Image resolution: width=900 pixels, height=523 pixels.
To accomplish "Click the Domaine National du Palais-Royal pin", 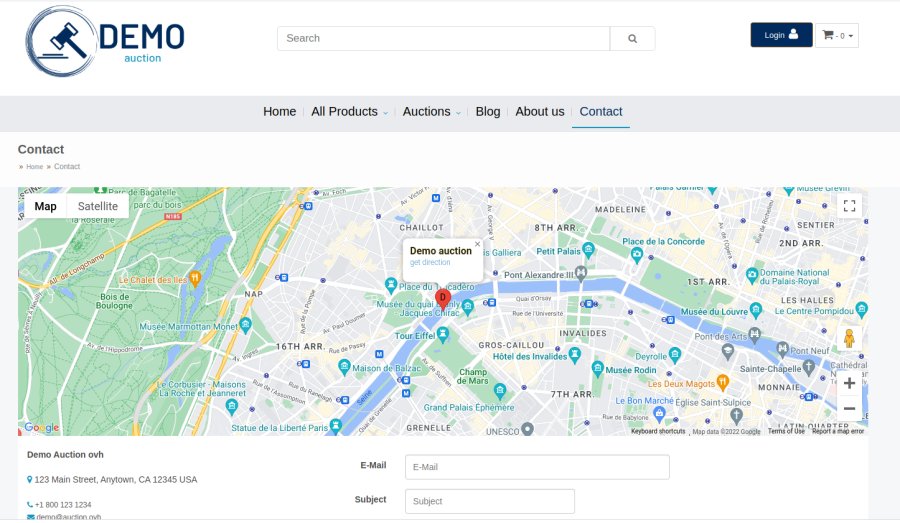I will [x=752, y=275].
